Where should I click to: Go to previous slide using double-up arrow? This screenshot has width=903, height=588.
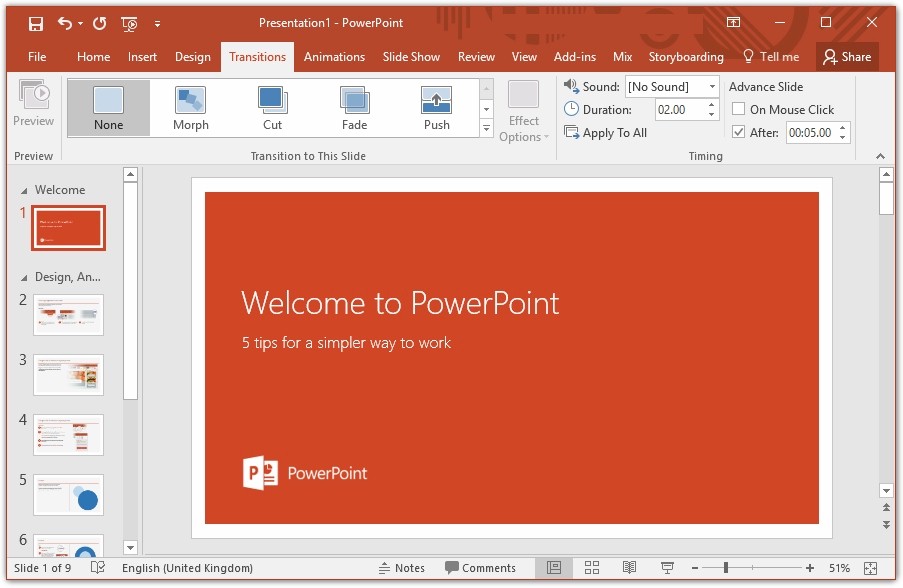[886, 507]
